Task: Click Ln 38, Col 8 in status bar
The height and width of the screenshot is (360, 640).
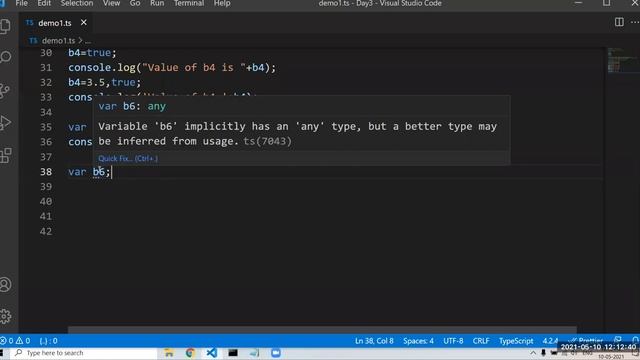Action: coord(374,340)
